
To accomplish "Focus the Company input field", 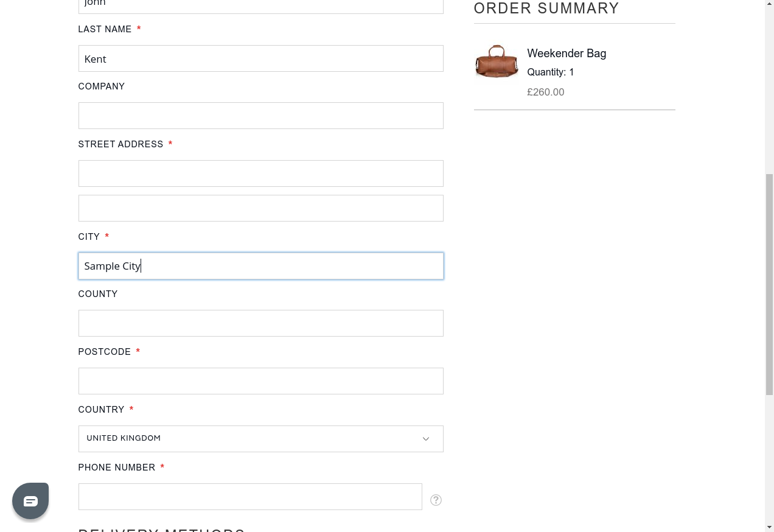I will (260, 116).
